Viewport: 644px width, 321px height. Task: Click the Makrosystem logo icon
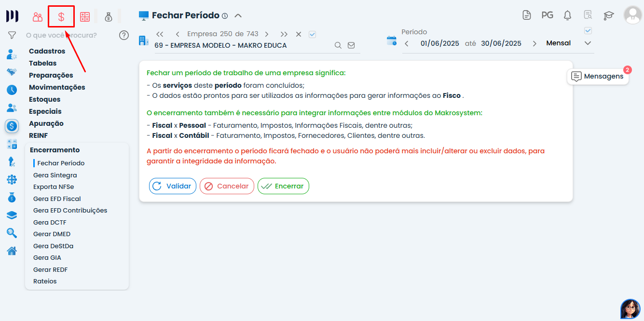point(12,16)
